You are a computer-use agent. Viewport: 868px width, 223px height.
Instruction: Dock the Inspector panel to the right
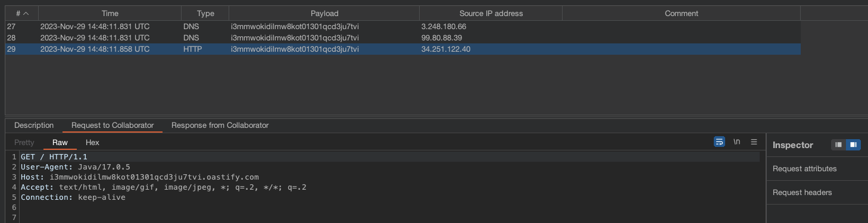(853, 145)
